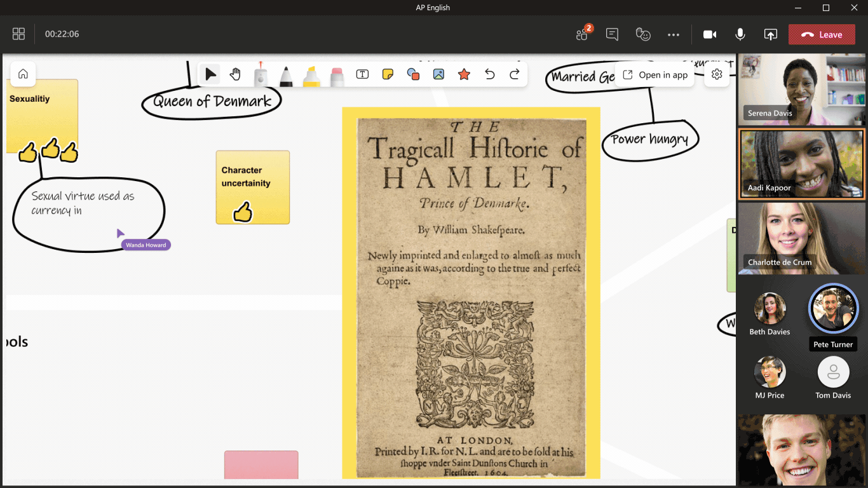
Task: Leave the meeting
Action: click(822, 34)
